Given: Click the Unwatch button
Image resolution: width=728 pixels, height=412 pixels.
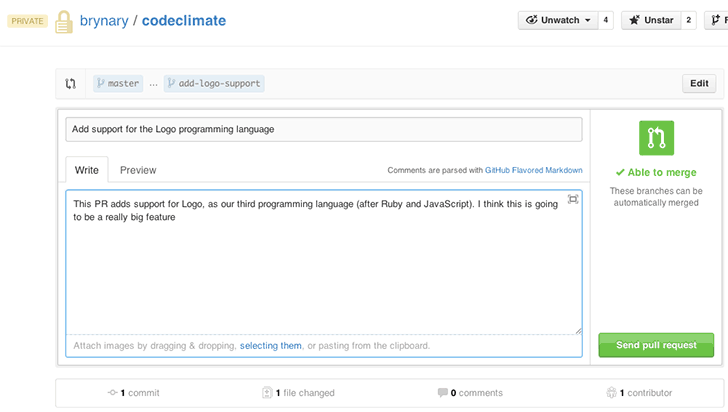Looking at the screenshot, I should pyautogui.click(x=558, y=20).
